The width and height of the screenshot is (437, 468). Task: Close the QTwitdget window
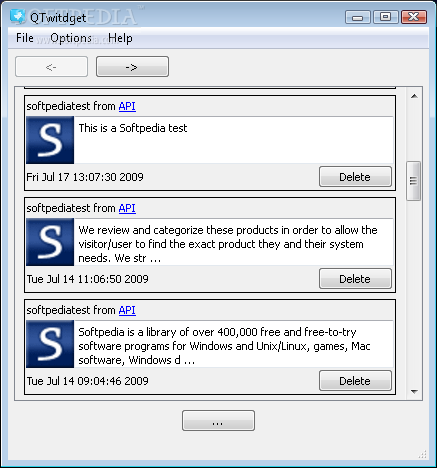[414, 17]
